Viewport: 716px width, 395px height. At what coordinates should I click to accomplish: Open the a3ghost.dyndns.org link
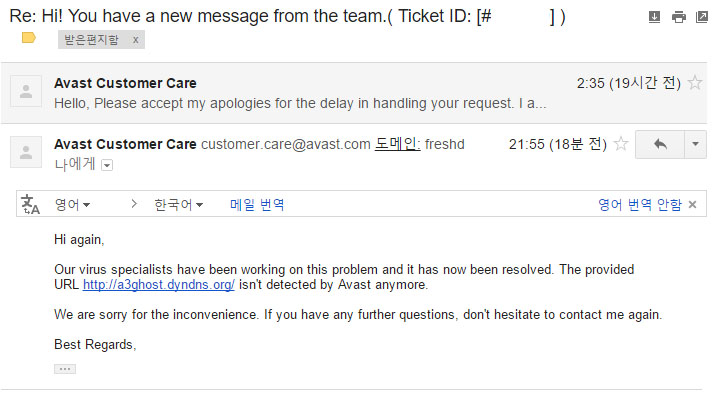[158, 284]
